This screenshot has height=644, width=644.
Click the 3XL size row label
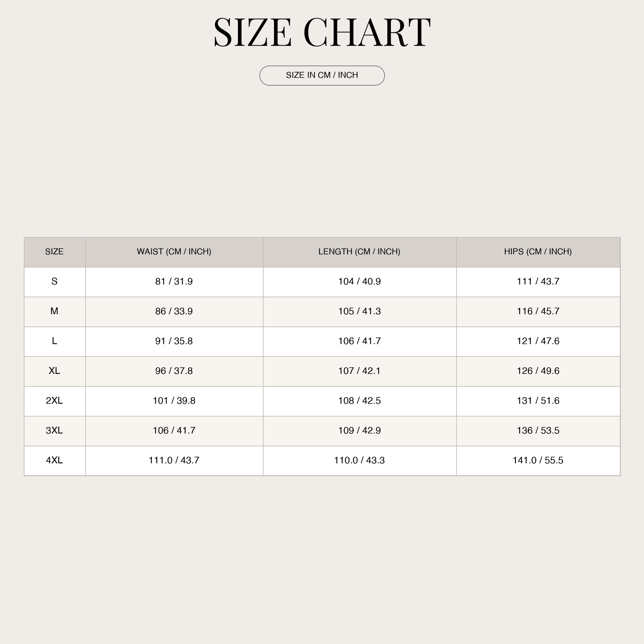pos(54,431)
